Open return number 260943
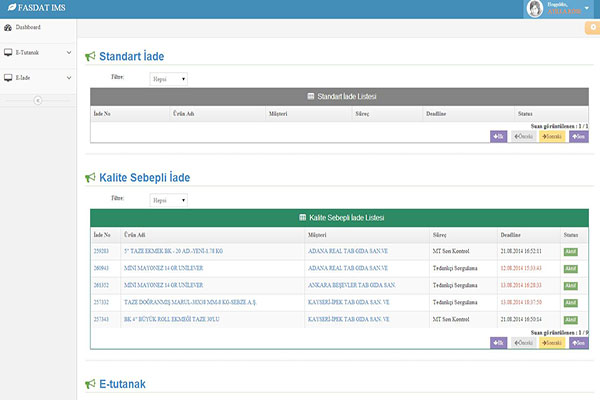 point(101,268)
